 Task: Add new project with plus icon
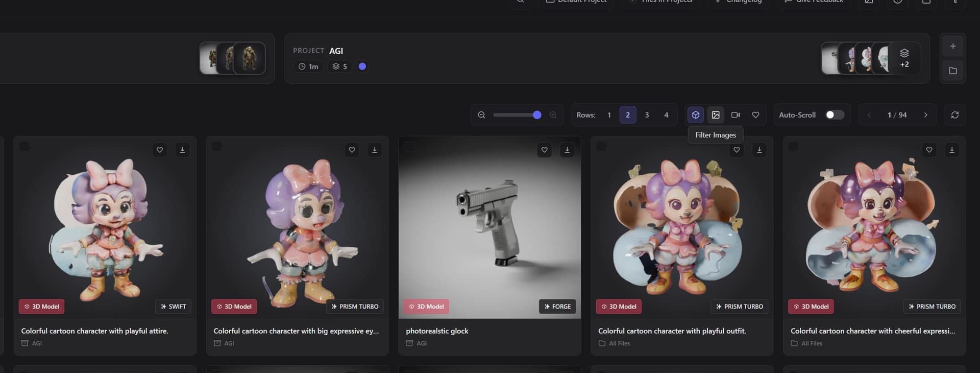point(952,46)
